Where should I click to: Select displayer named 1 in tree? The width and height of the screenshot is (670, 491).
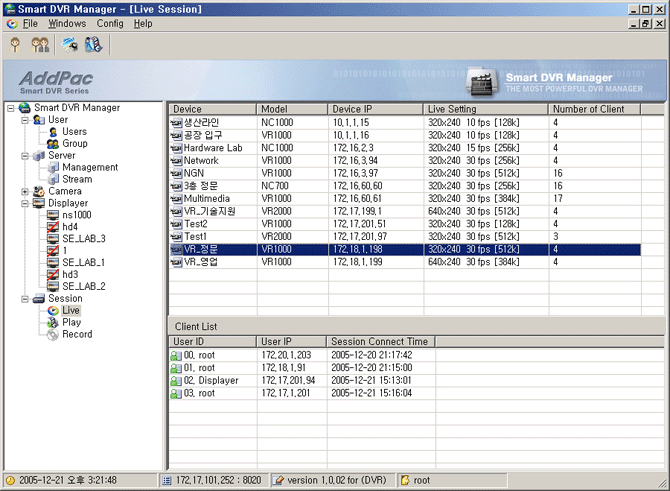(65, 251)
